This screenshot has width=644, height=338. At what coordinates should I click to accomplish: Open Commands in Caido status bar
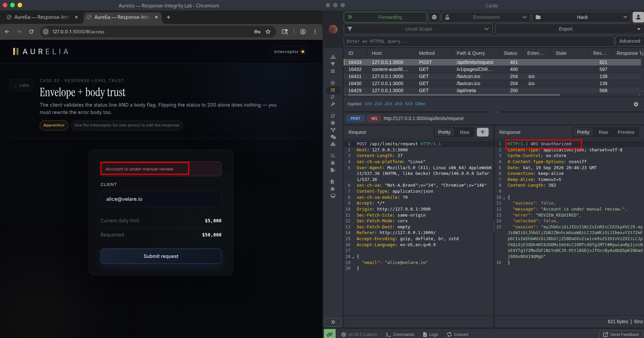400,334
